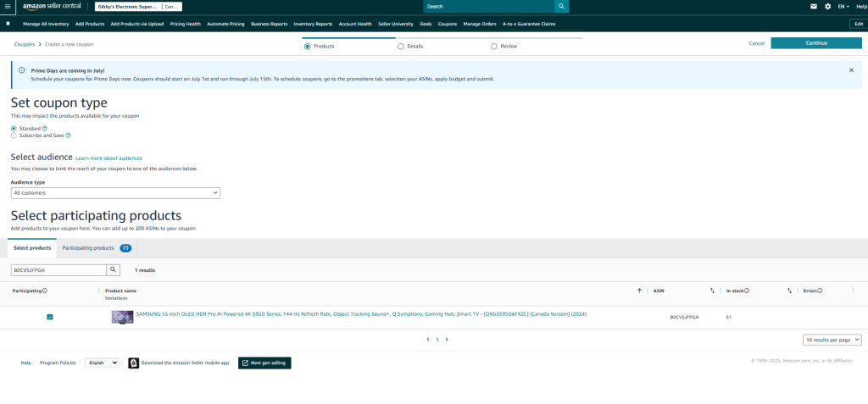Open Automate Pricing menu item
The height and width of the screenshot is (404, 868).
(x=225, y=24)
